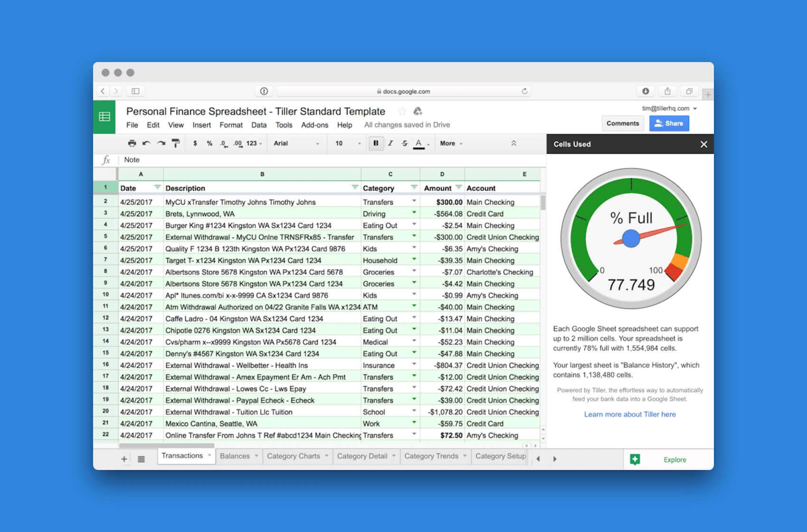Open the more formats 123 dropdown
Image resolution: width=807 pixels, height=532 pixels.
click(254, 143)
